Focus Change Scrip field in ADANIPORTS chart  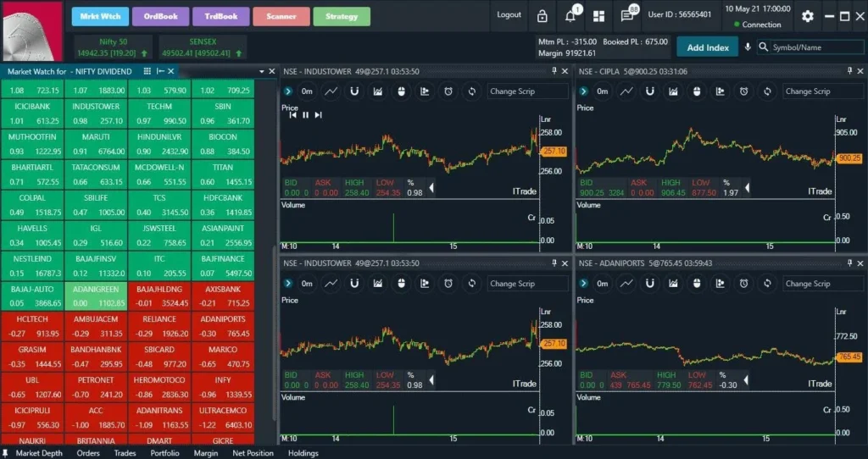point(822,284)
